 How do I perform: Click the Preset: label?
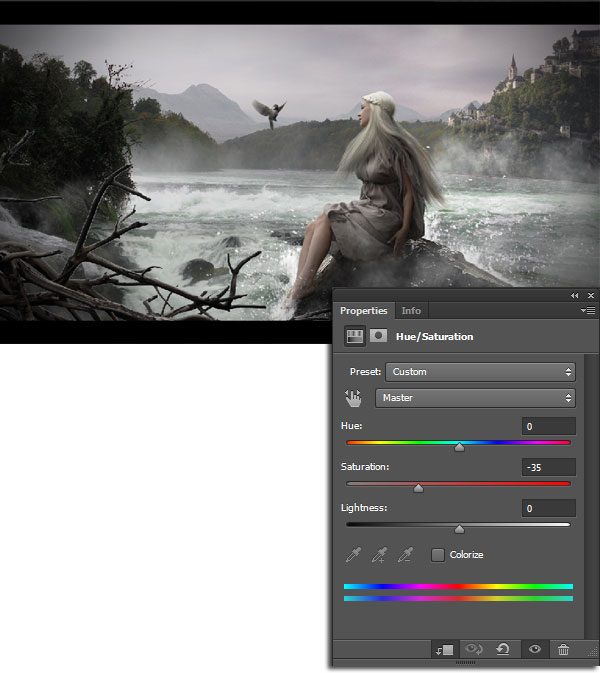coord(365,372)
